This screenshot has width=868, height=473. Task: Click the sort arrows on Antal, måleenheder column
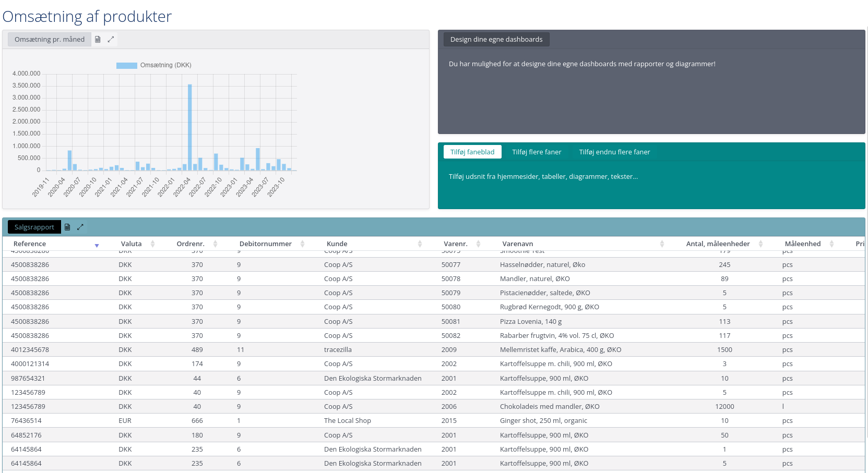(x=761, y=244)
